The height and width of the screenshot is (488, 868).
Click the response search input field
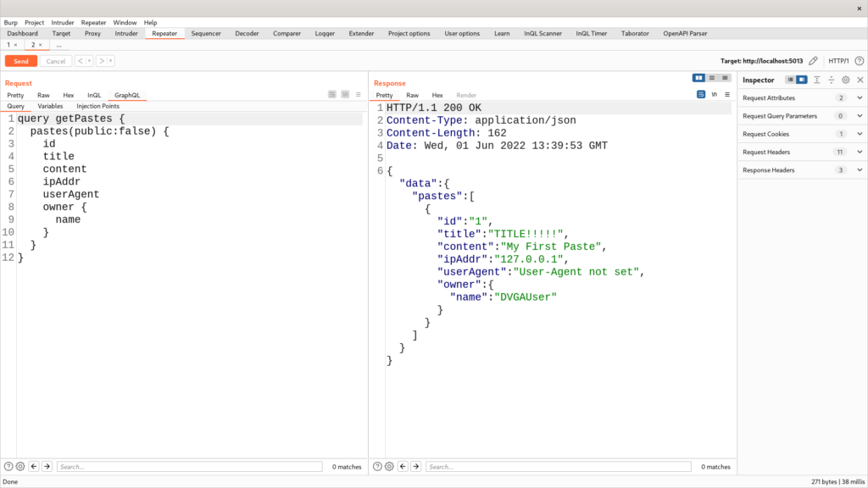pyautogui.click(x=559, y=466)
